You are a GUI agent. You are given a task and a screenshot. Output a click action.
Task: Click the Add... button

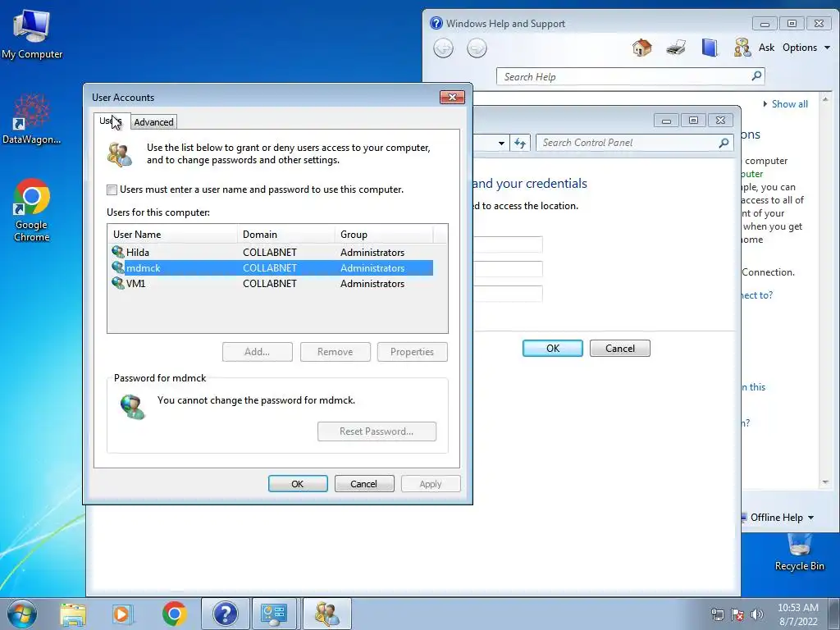(257, 352)
